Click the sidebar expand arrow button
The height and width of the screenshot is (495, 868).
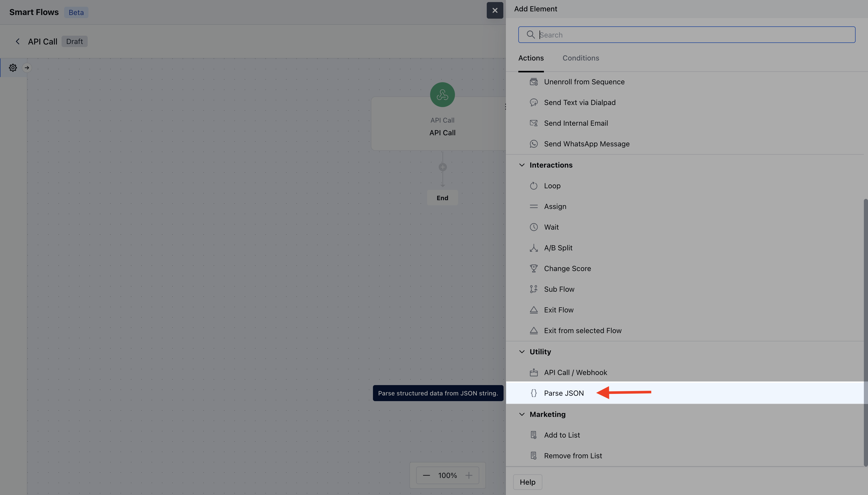(27, 68)
